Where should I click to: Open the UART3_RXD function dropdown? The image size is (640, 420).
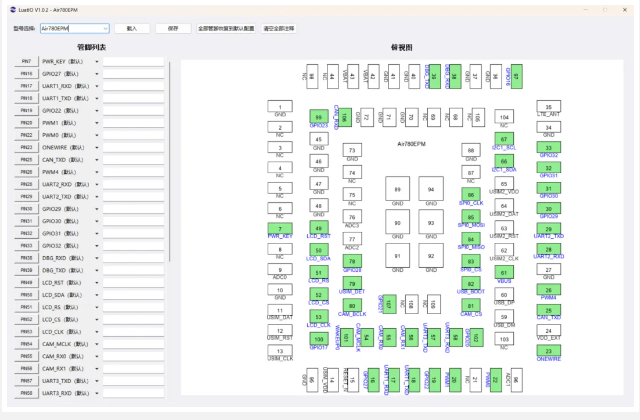click(97, 393)
